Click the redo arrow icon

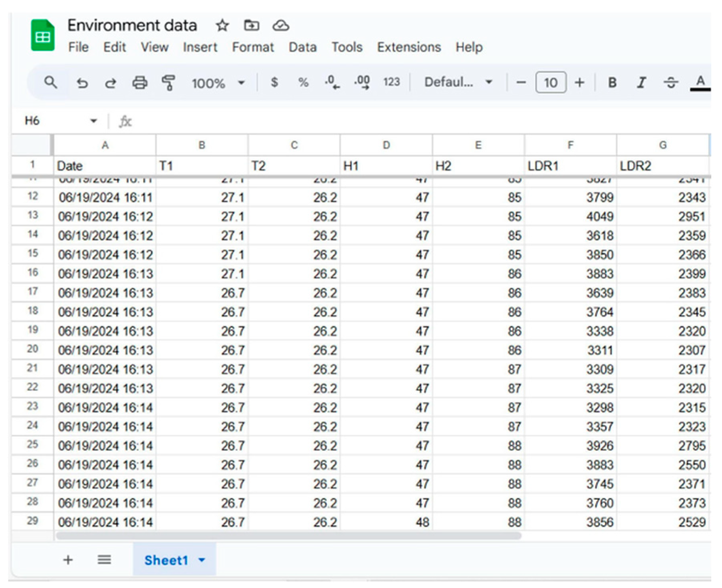click(111, 83)
